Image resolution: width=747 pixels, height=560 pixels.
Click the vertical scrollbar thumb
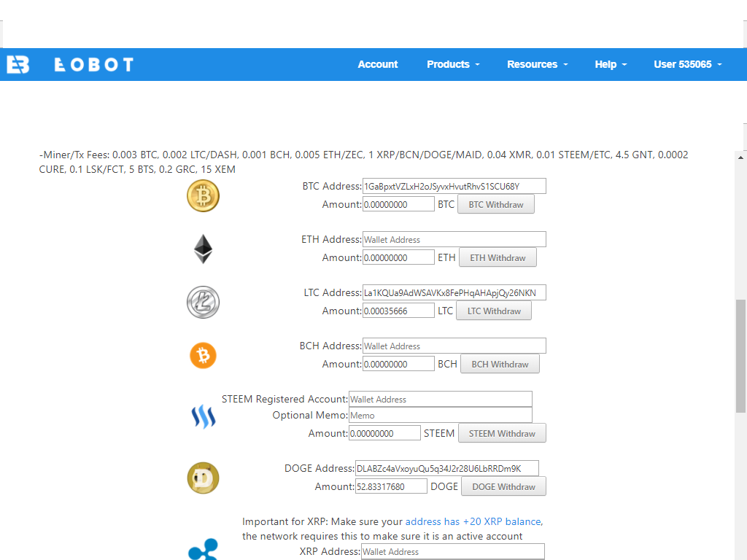tap(741, 356)
